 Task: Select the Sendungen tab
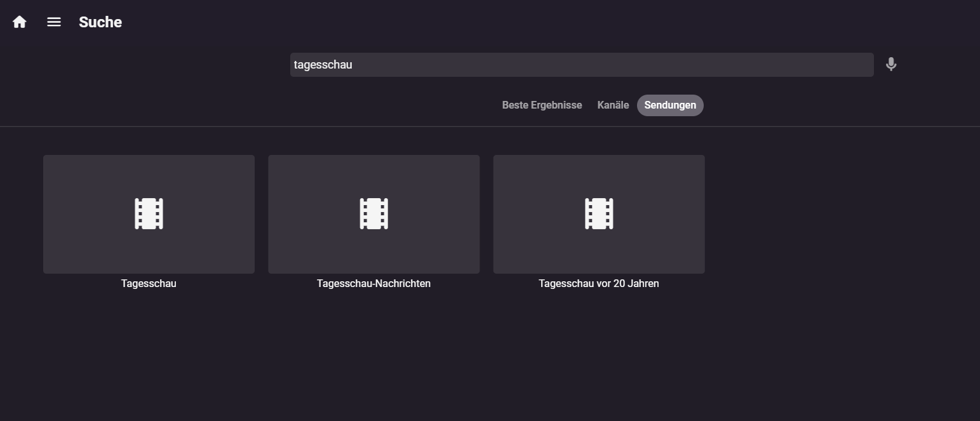coord(670,105)
